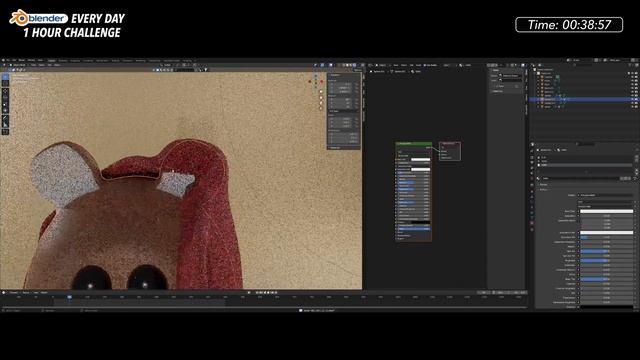Open the material browse icon beside name field
The height and width of the screenshot is (360, 640).
pyautogui.click(x=539, y=178)
